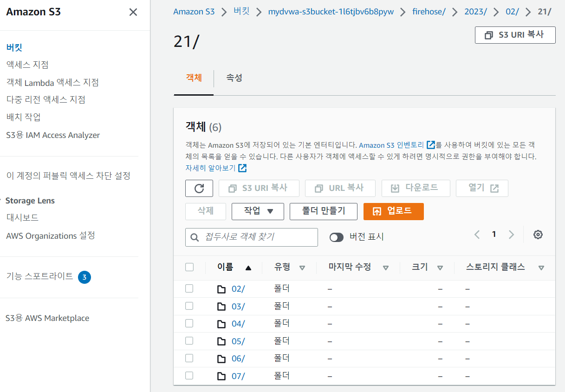Viewport: 565px width, 392px height.
Task: Click the refresh objects button
Action: point(199,188)
